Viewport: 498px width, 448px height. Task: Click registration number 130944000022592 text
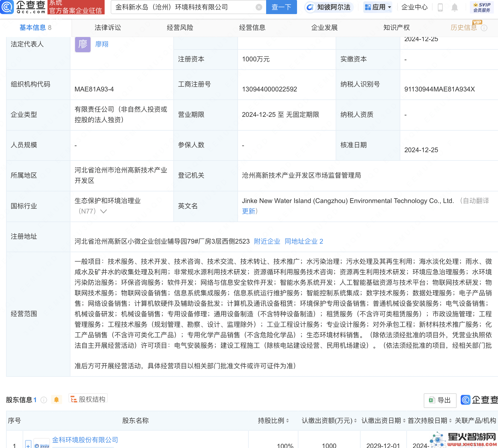(269, 89)
